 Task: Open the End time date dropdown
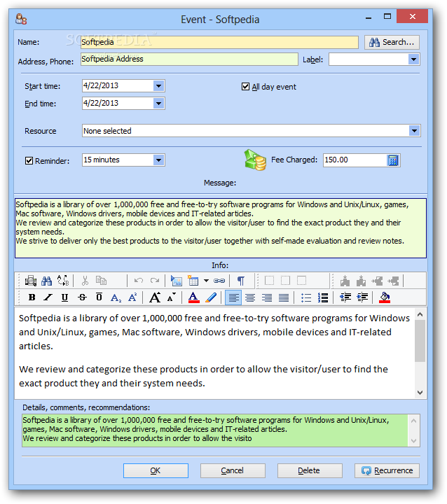(x=158, y=104)
